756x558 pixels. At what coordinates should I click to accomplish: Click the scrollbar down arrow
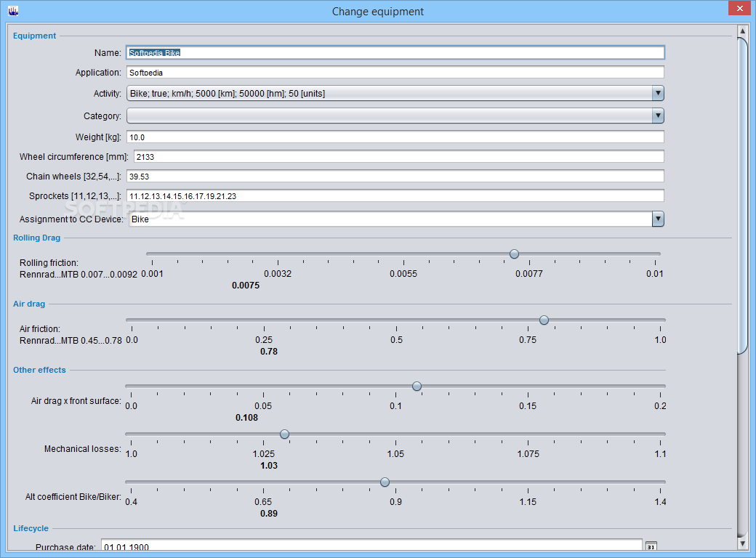click(x=742, y=543)
